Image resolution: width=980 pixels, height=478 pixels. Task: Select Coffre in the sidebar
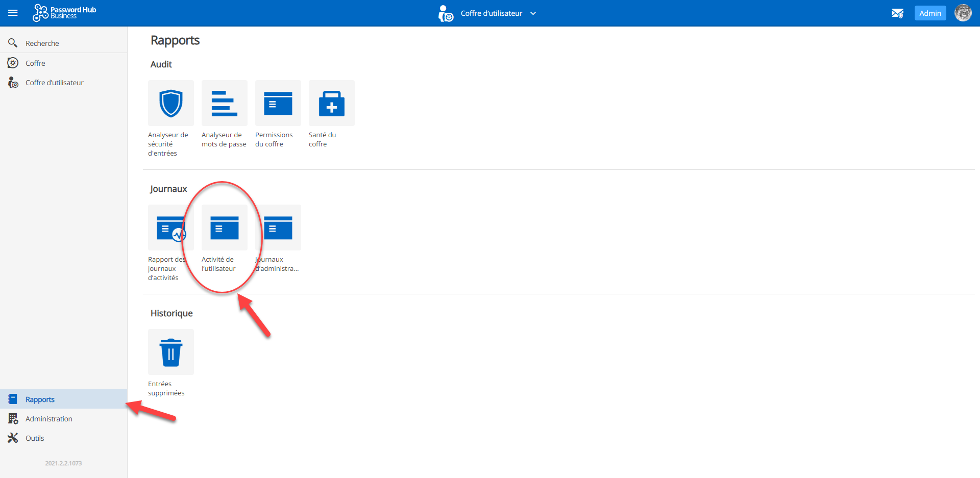[35, 63]
